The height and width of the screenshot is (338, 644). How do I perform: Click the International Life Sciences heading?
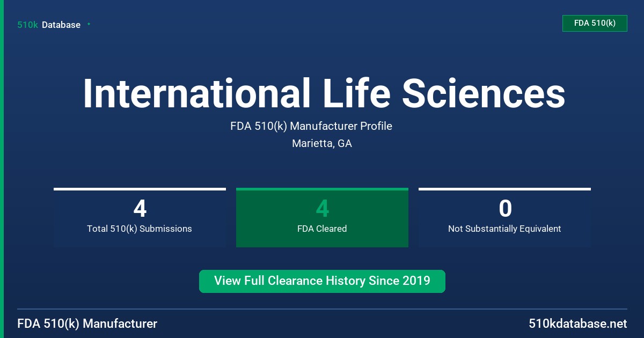pyautogui.click(x=324, y=93)
